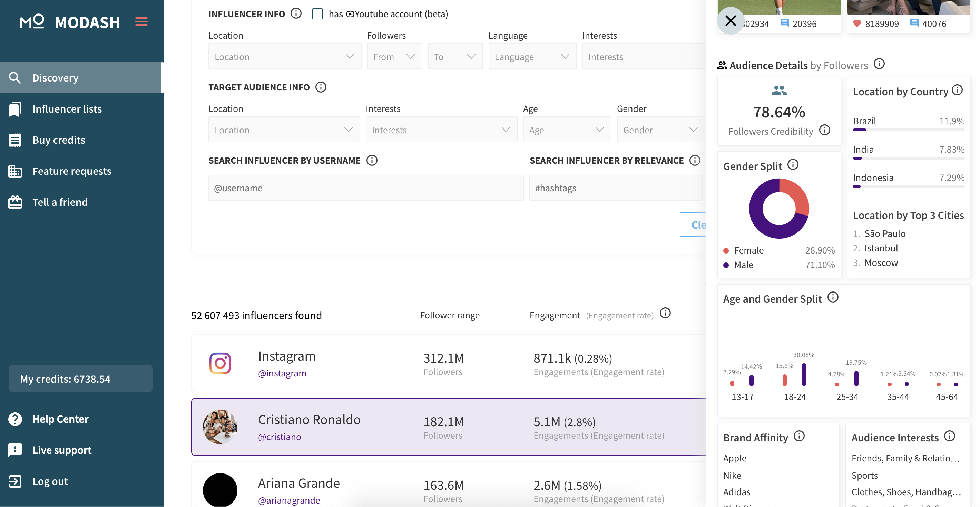Image resolution: width=980 pixels, height=507 pixels.
Task: Click the hamburger menu icon beside Modash logo
Action: tap(141, 22)
